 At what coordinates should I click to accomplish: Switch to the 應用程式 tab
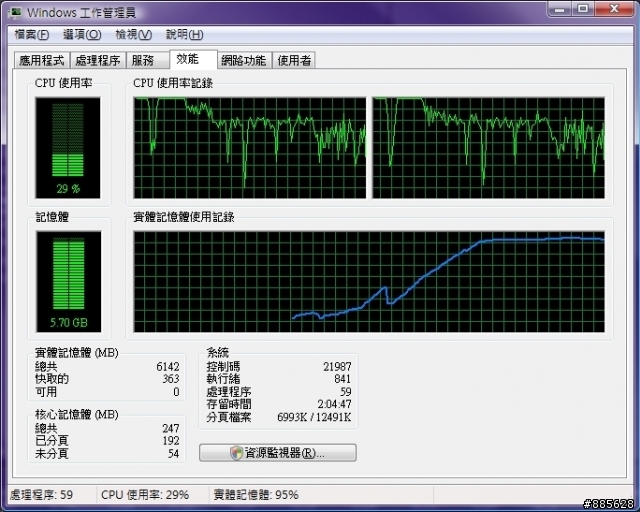coord(42,60)
